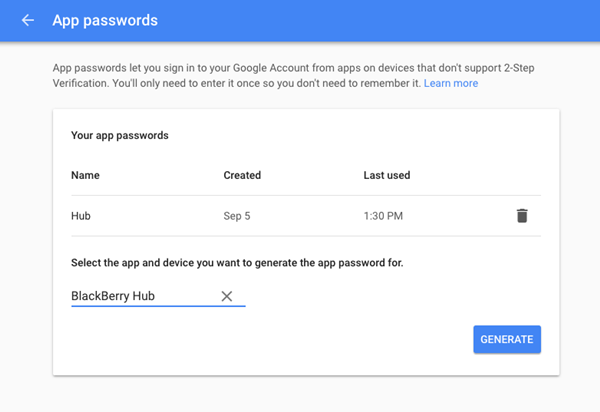Click the App passwords page title

[x=105, y=20]
